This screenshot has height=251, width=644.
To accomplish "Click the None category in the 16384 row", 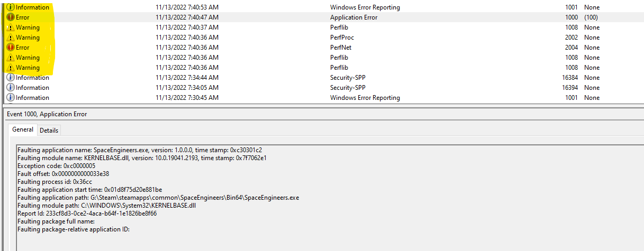I will tap(592, 78).
